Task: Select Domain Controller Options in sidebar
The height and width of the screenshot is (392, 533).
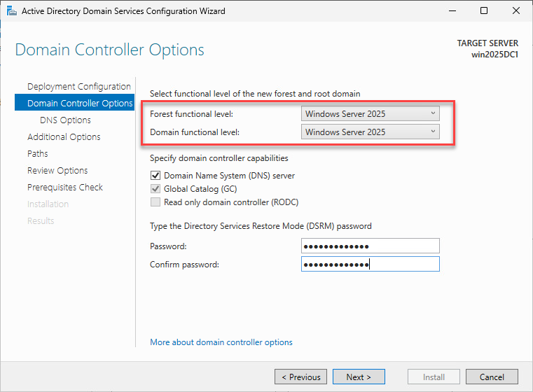Action: pos(79,104)
